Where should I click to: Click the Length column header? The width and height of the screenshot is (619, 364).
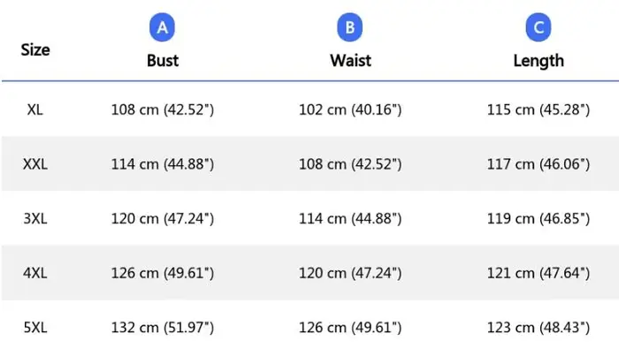coord(539,61)
